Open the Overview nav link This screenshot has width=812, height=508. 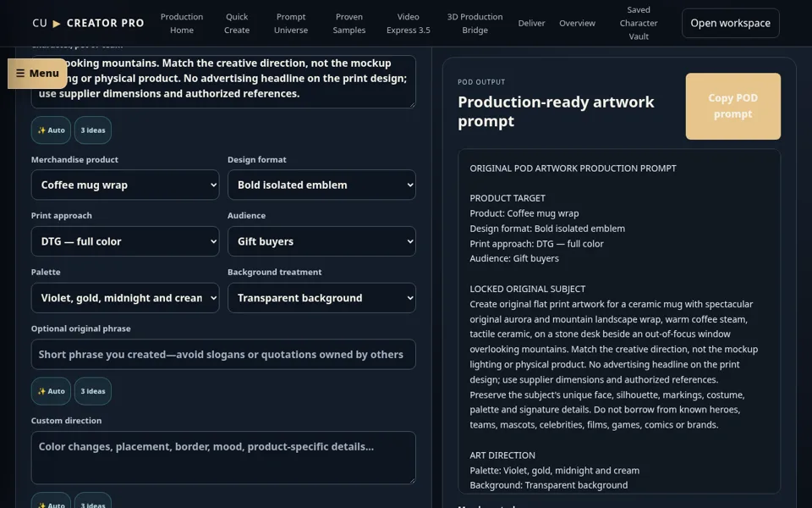pyautogui.click(x=577, y=24)
